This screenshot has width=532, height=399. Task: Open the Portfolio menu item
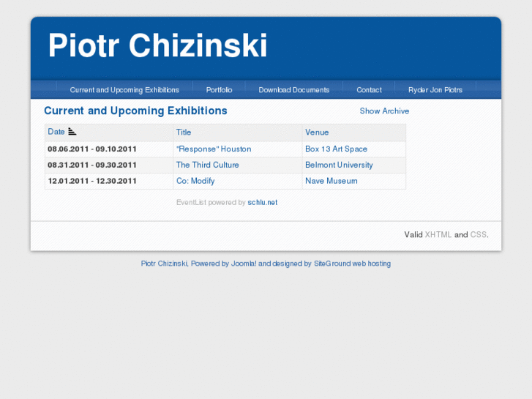[x=219, y=90]
